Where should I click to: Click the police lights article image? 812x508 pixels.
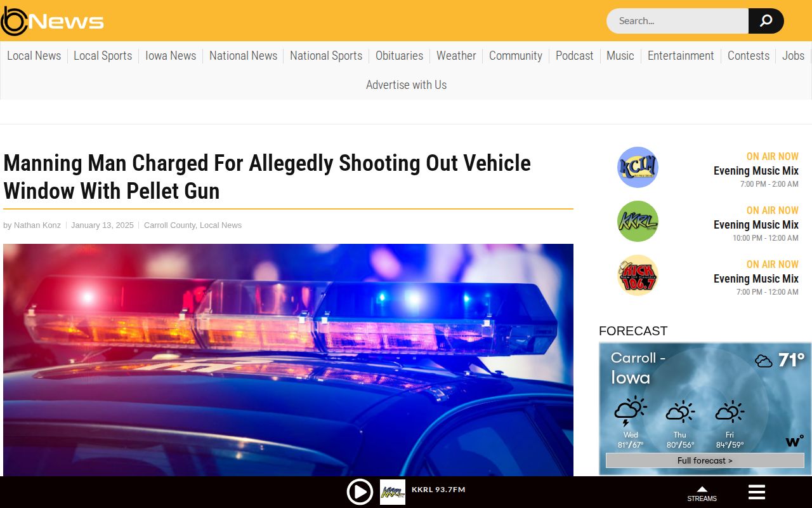coord(288,360)
